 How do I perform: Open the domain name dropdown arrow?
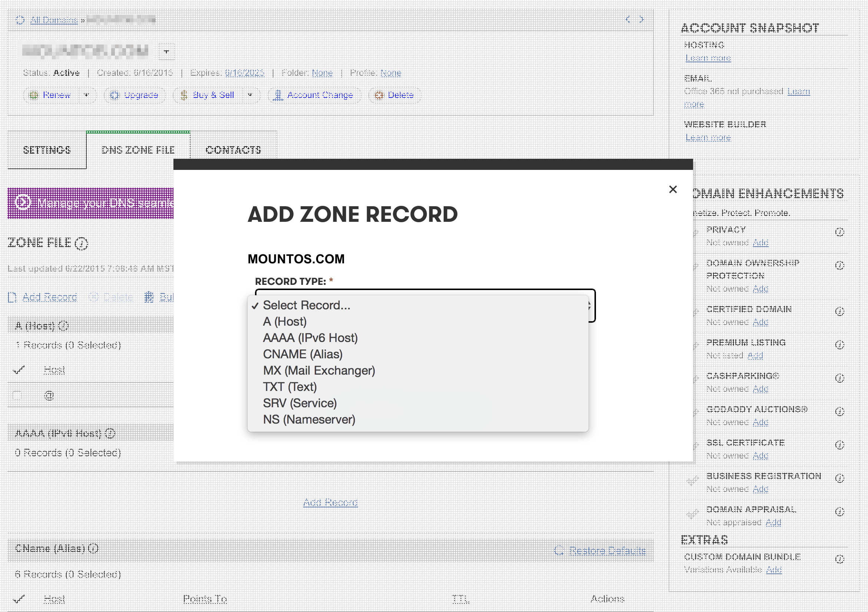click(x=166, y=52)
